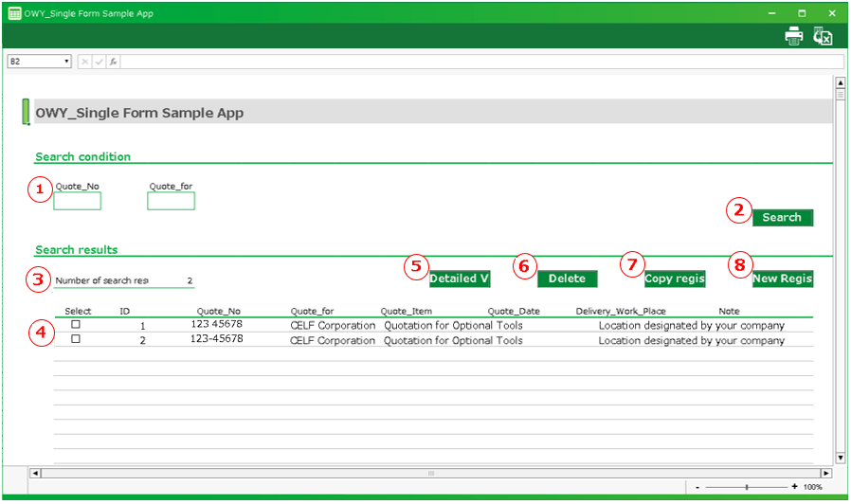This screenshot has height=504, width=851.
Task: Click the horizontal scrollbar right arrow
Action: pos(825,472)
